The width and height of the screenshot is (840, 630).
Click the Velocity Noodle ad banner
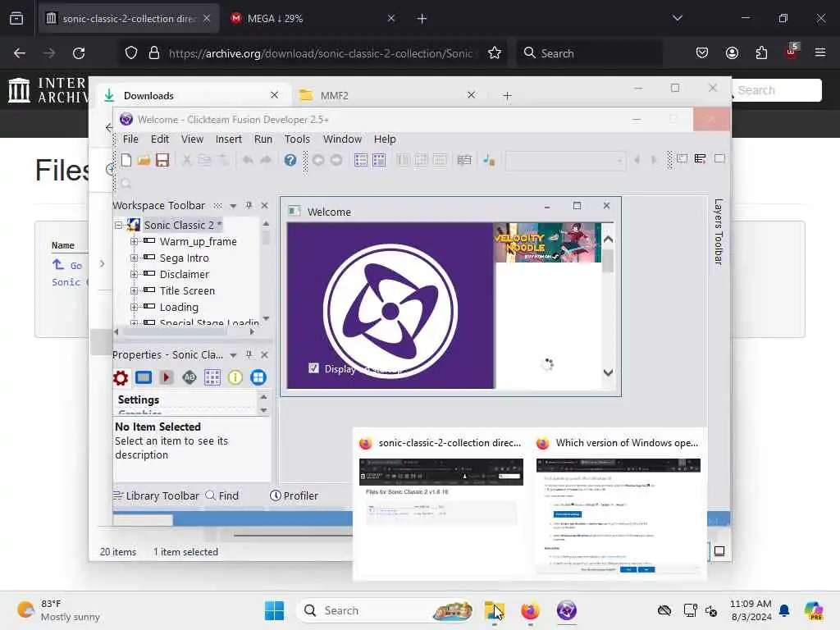(547, 243)
